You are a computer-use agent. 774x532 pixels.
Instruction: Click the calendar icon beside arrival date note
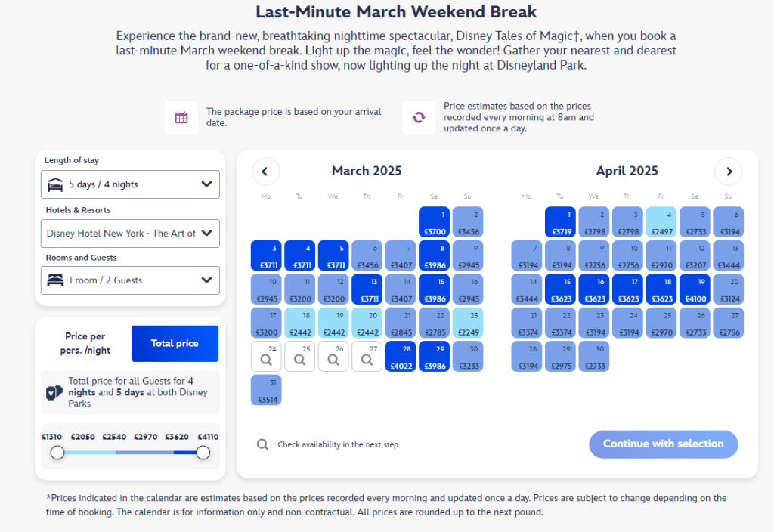(x=181, y=117)
